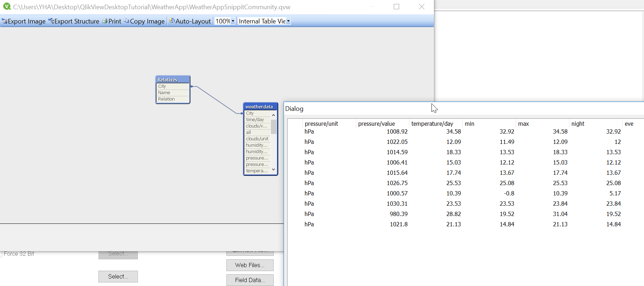The width and height of the screenshot is (644, 286).
Task: Select the 1021.8 pressure cell
Action: tap(399, 224)
